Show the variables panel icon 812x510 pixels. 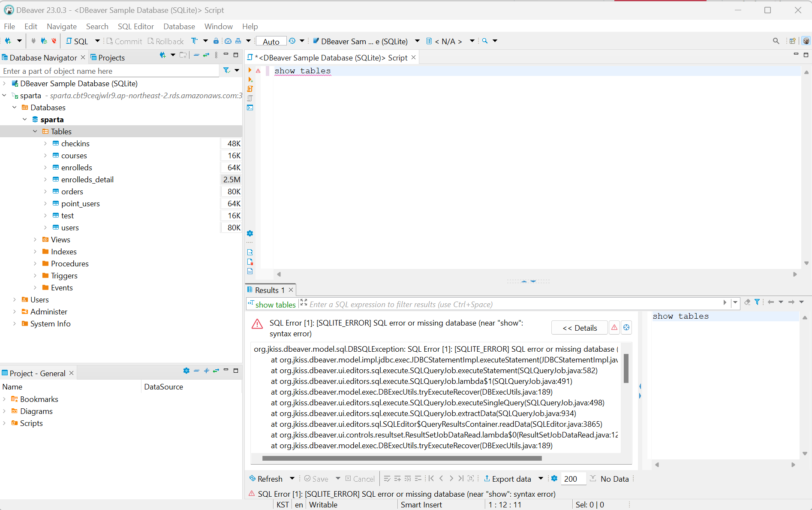pos(250,271)
